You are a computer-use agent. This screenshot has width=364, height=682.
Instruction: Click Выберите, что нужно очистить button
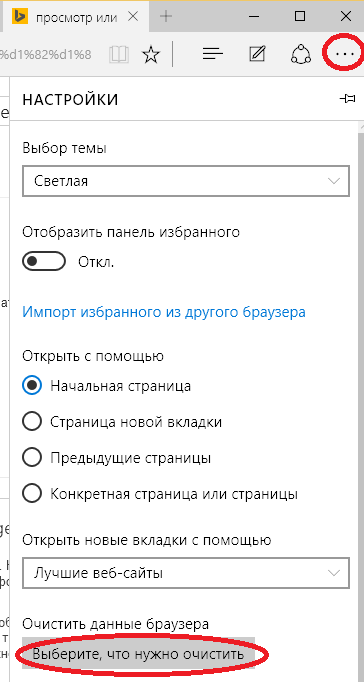click(x=138, y=654)
